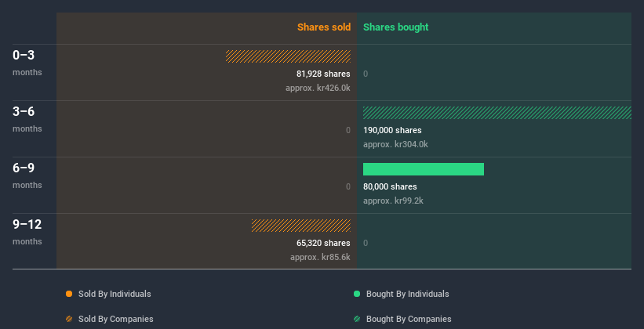Click the 6–9 months row label

(27, 175)
